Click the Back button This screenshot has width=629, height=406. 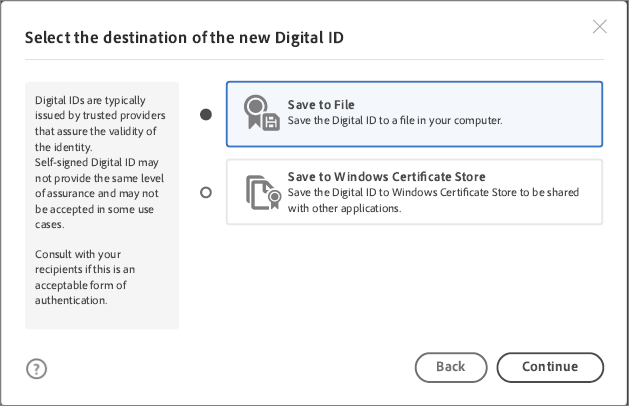click(451, 367)
